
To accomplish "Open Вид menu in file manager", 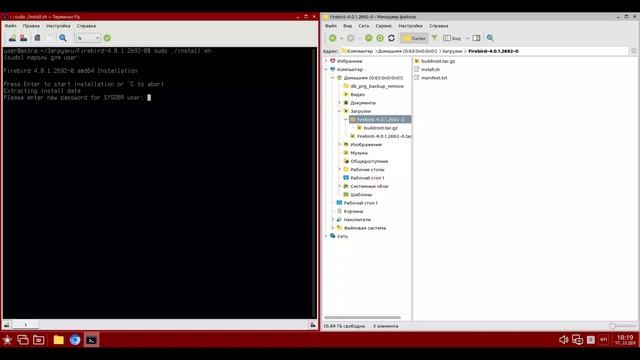I will click(x=347, y=26).
